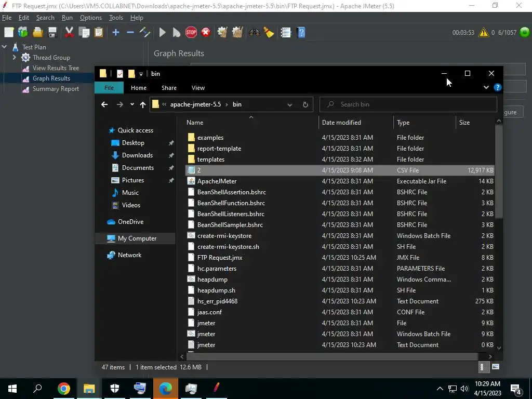The image size is (532, 399).
Task: Click the Open file folder icon in JMeter
Action: pos(37,33)
